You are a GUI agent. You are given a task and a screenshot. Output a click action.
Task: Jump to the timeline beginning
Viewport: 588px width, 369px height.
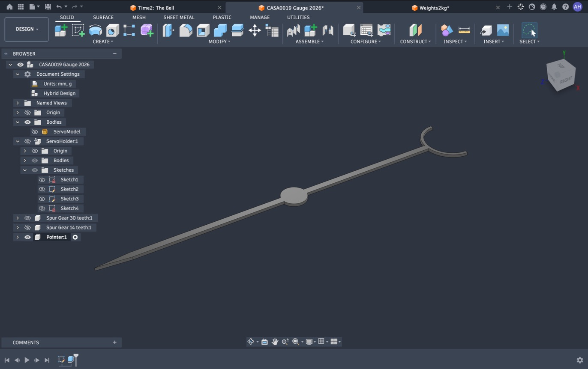click(7, 360)
